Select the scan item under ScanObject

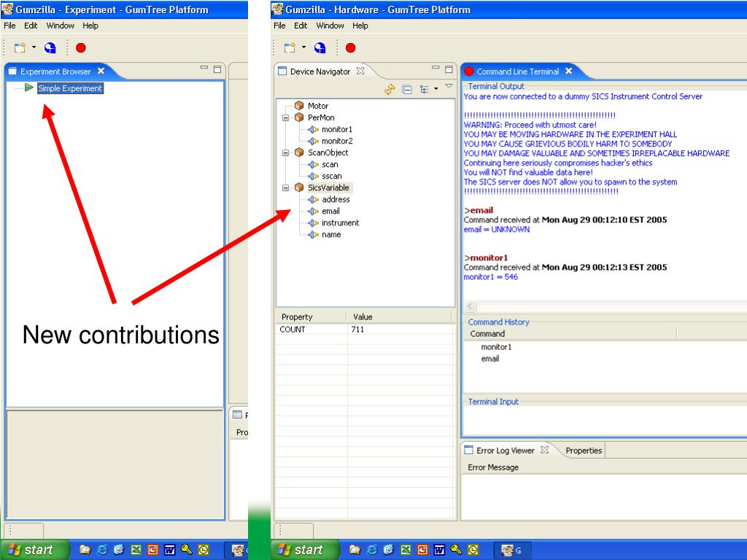tap(330, 164)
